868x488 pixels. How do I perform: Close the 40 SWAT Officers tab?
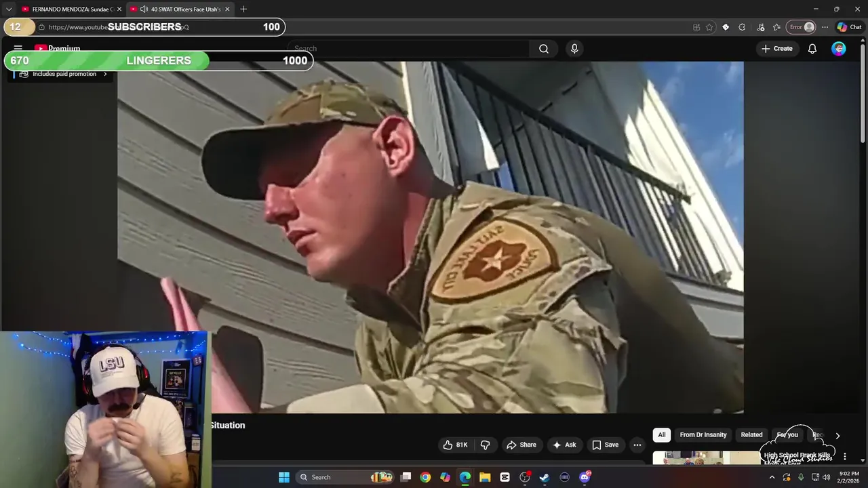pos(227,9)
